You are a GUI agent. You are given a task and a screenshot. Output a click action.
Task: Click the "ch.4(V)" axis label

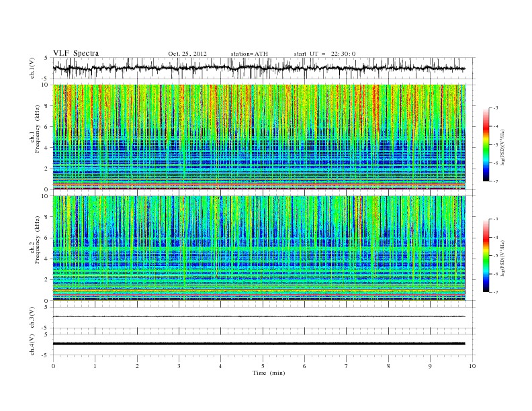32,345
